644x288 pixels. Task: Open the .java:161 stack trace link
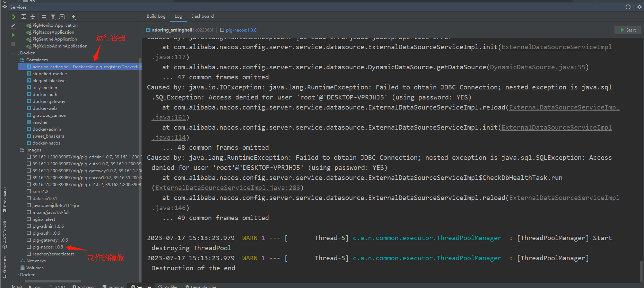coord(168,117)
